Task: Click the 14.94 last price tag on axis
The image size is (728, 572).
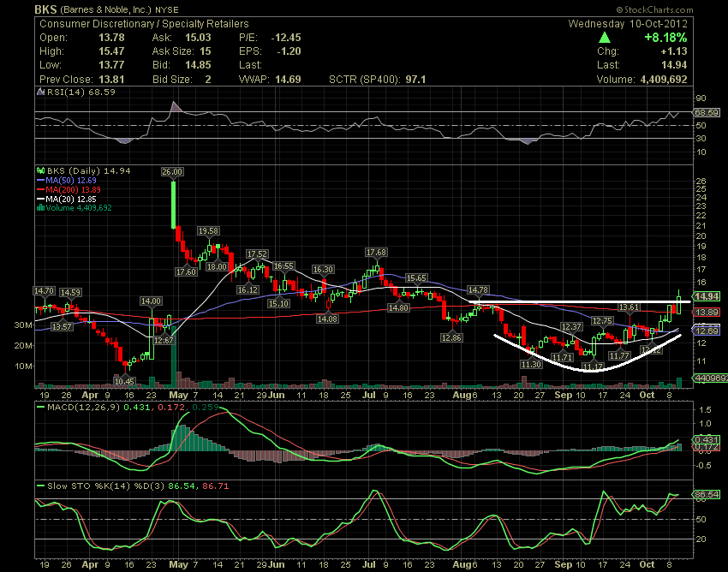Action: click(707, 296)
